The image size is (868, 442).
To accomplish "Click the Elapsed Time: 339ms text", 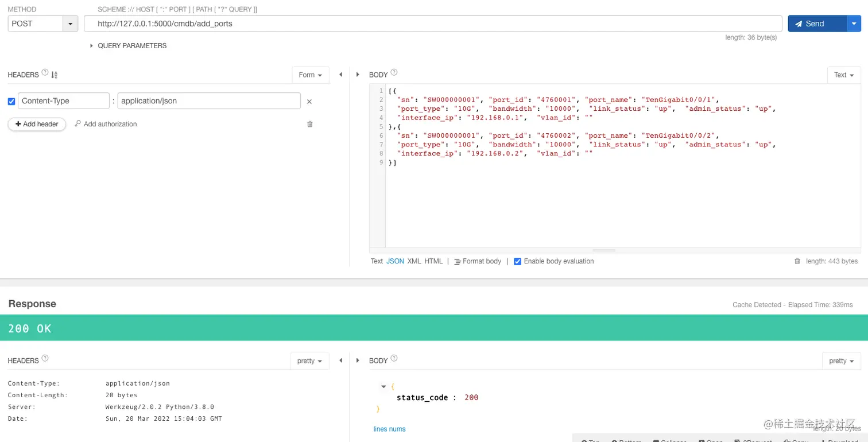I will point(820,305).
